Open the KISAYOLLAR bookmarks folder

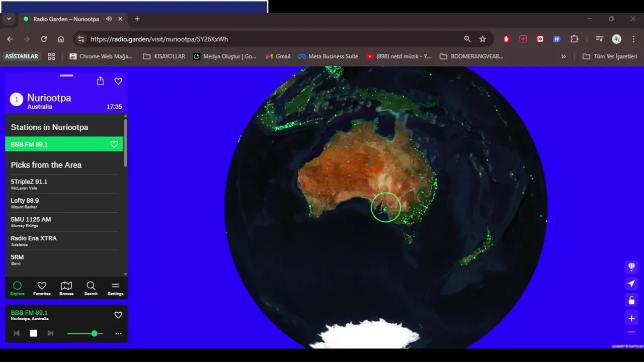[164, 56]
